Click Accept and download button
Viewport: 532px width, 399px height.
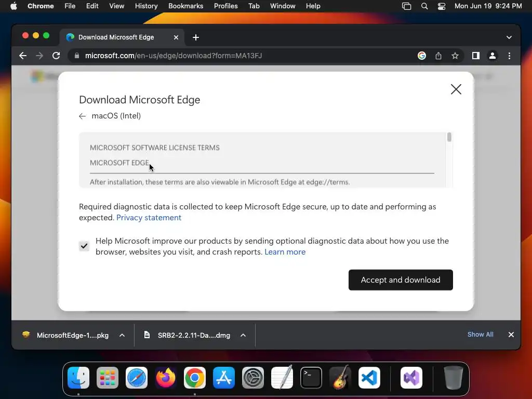401,280
